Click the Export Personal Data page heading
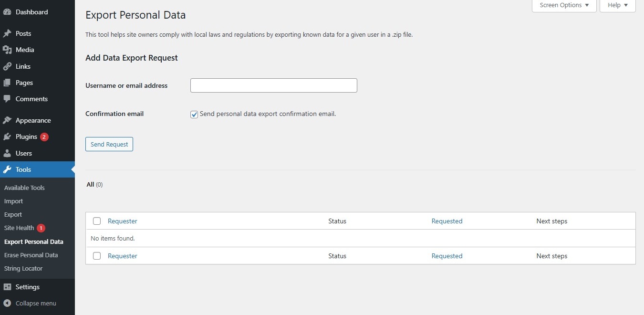This screenshot has width=644, height=315. [x=135, y=15]
